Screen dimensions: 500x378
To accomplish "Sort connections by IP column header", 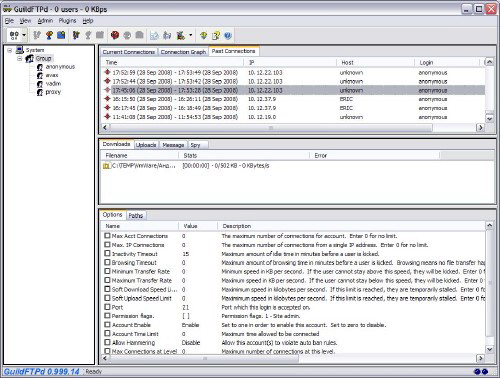I will coord(290,62).
